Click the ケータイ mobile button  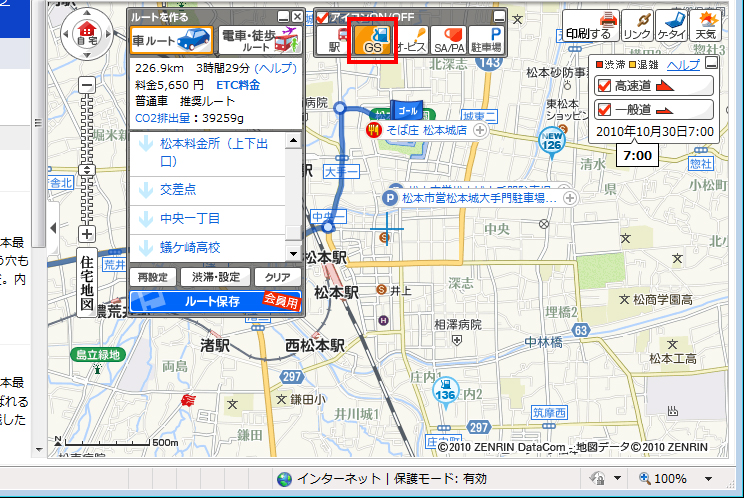pyautogui.click(x=671, y=26)
